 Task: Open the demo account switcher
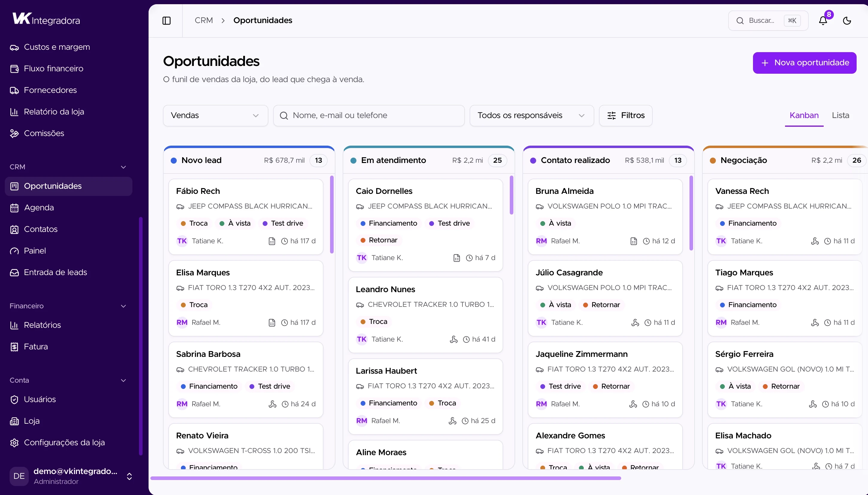pyautogui.click(x=71, y=476)
